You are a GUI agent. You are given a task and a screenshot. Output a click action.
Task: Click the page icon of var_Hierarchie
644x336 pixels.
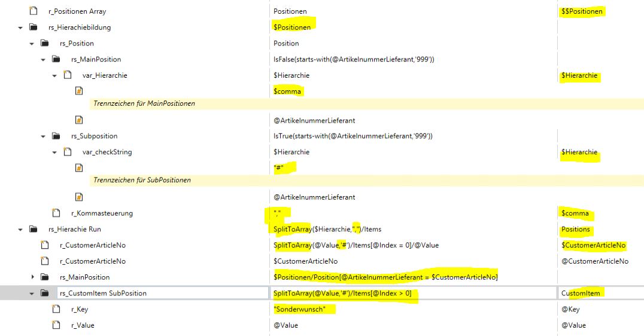click(68, 75)
